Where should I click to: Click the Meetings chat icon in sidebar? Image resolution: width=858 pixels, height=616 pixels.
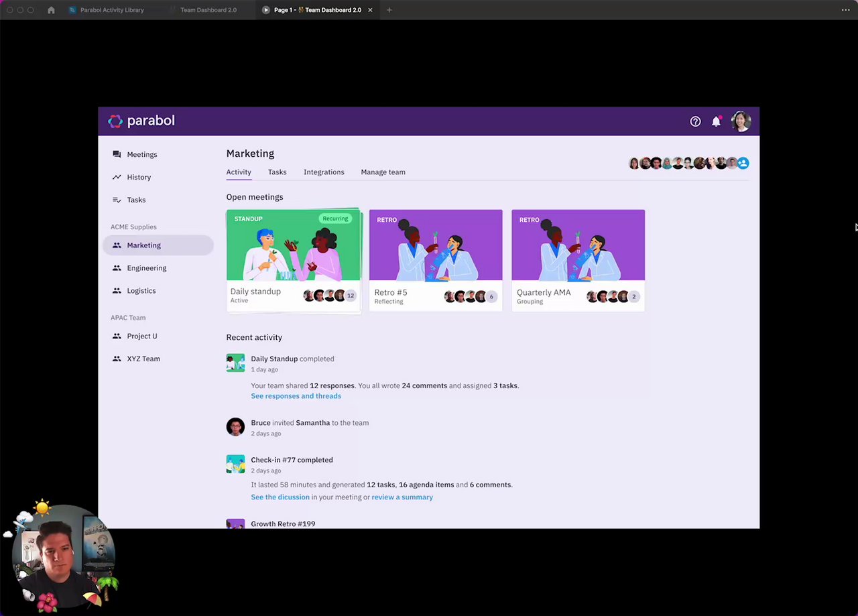tap(117, 154)
